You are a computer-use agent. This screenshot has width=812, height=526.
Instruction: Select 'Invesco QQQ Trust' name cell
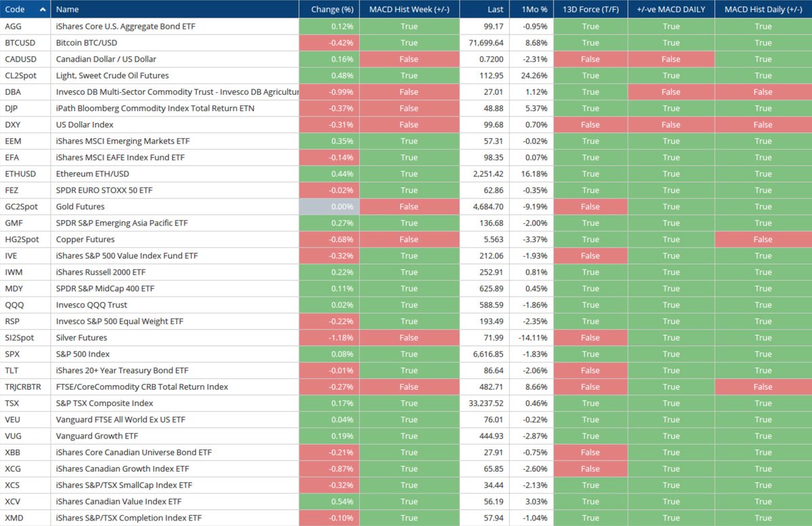(175, 305)
